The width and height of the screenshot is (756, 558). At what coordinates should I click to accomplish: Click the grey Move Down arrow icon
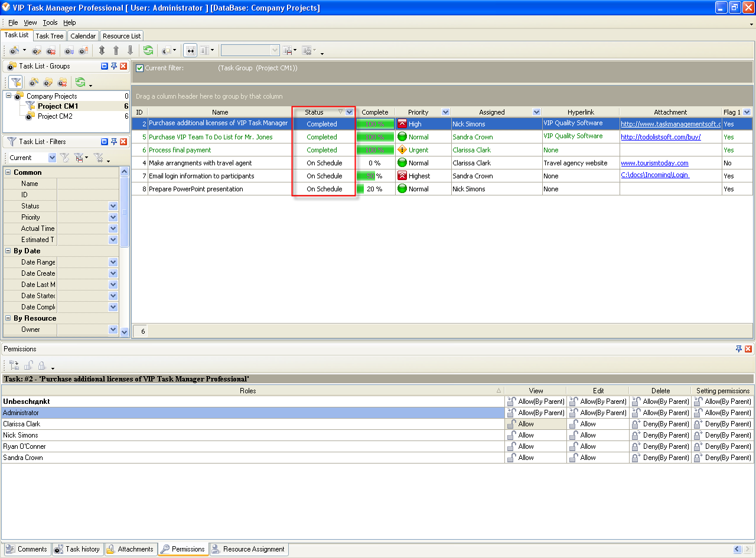click(131, 51)
